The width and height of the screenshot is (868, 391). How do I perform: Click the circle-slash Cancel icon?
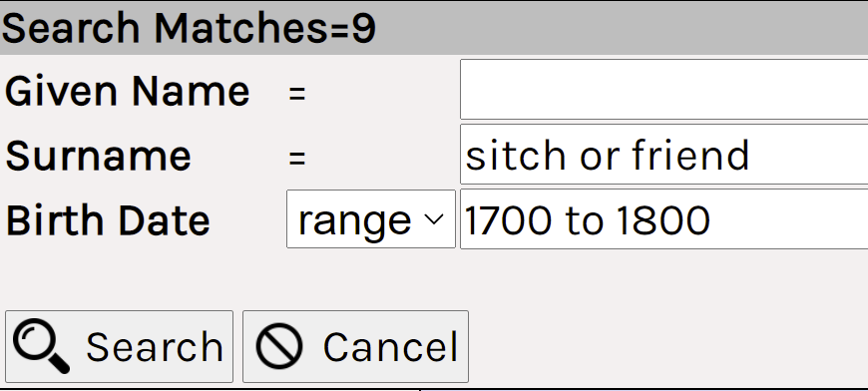(279, 347)
